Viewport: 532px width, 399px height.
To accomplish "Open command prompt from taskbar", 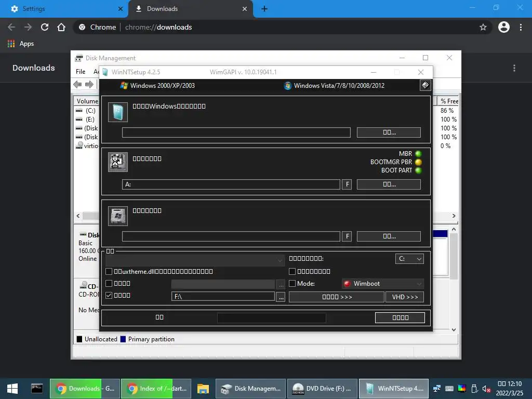I will coord(37,389).
